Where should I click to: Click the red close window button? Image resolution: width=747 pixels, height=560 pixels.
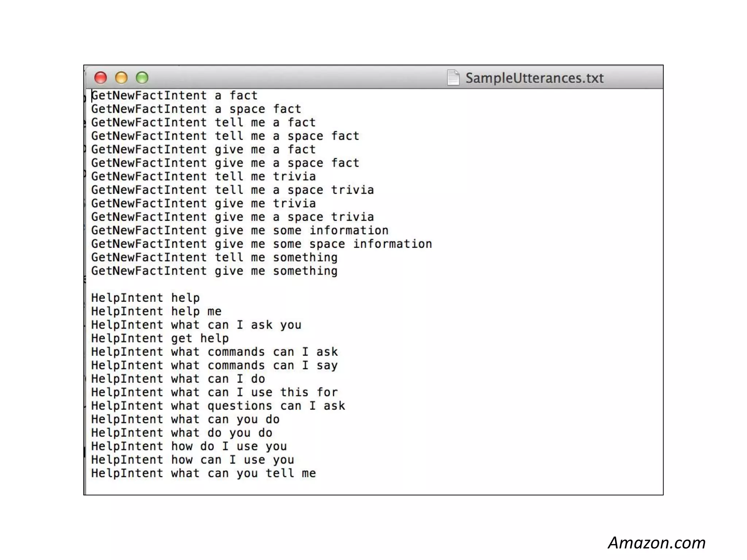point(101,78)
